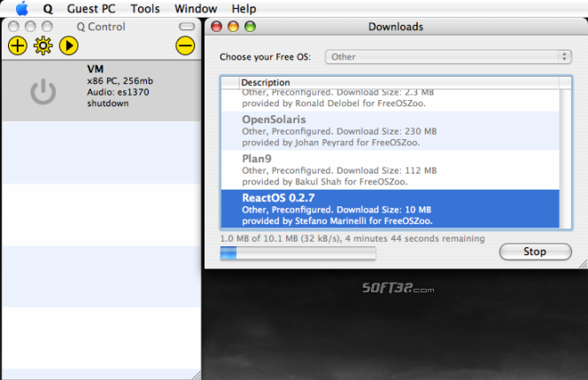
Task: Open the Guest PC menu
Action: click(x=91, y=9)
